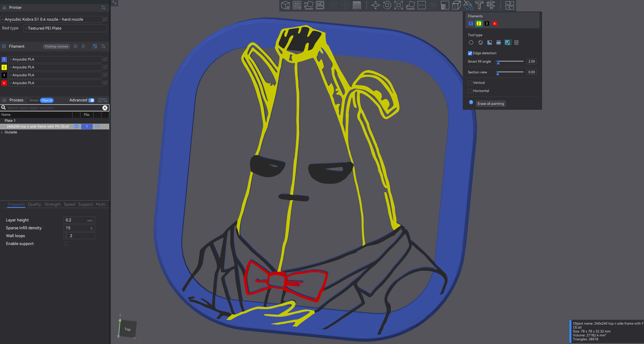Enable the Horizontal checkbox

click(470, 91)
